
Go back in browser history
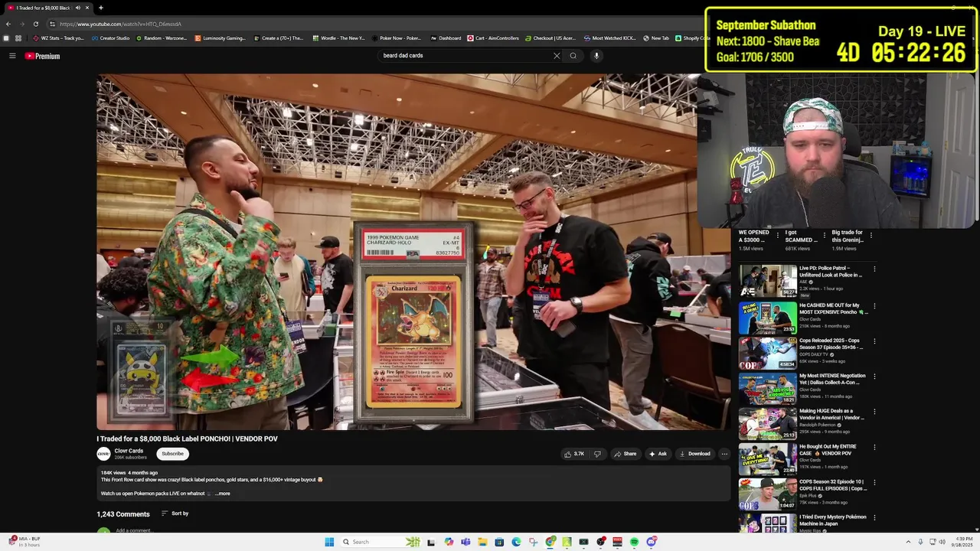pos(8,24)
